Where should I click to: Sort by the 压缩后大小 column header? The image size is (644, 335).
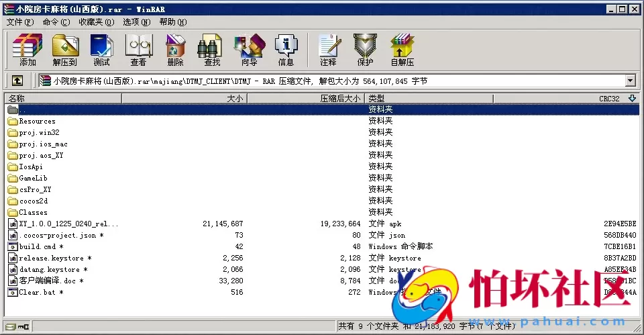coord(306,98)
